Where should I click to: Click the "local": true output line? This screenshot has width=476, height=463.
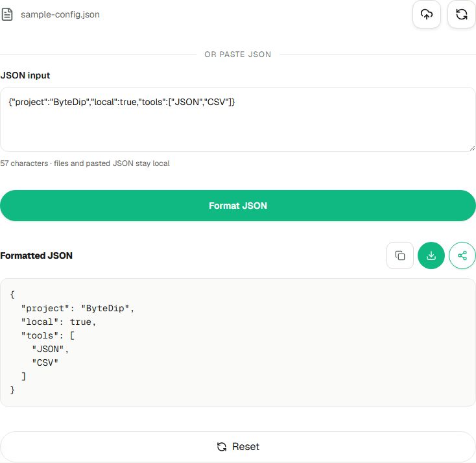pyautogui.click(x=58, y=322)
